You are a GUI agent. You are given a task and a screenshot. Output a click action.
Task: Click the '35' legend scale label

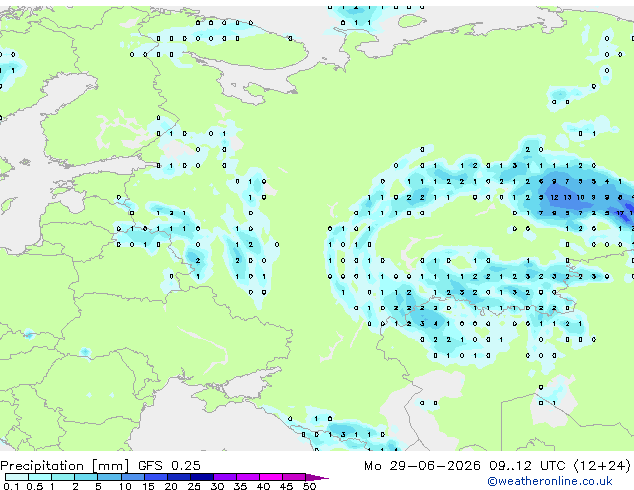pos(240,486)
